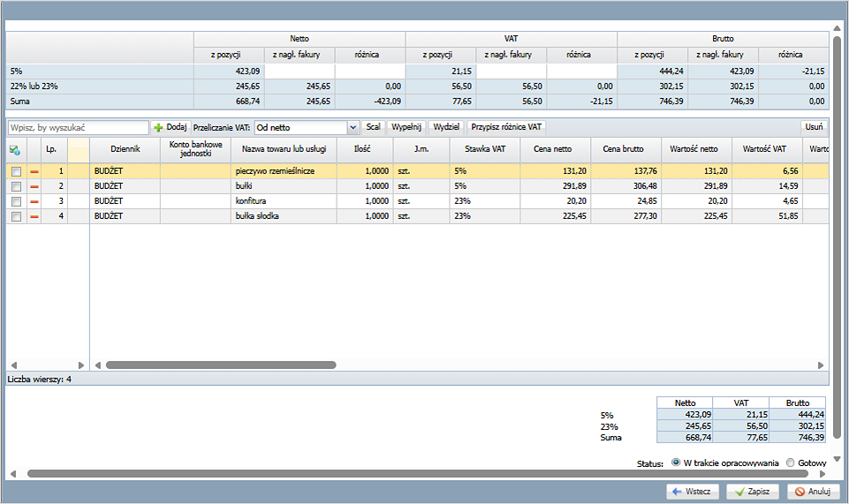Click the red minus icon for konfitura row

coord(34,200)
